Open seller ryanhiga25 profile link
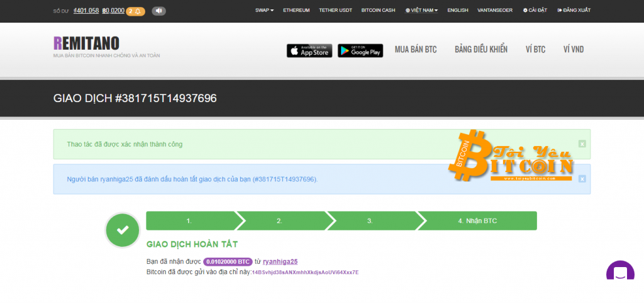Screen dimensions: 644x303 pyautogui.click(x=280, y=261)
